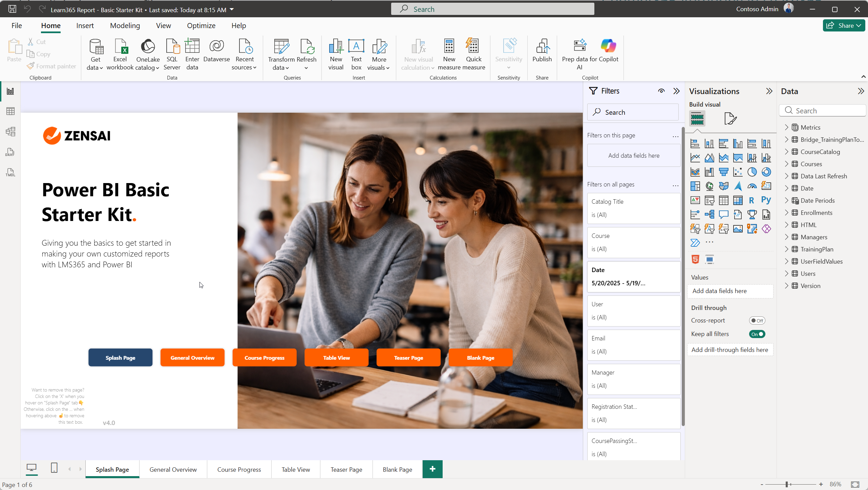Open the Insert ribbon tab
The width and height of the screenshot is (868, 490).
click(x=85, y=25)
